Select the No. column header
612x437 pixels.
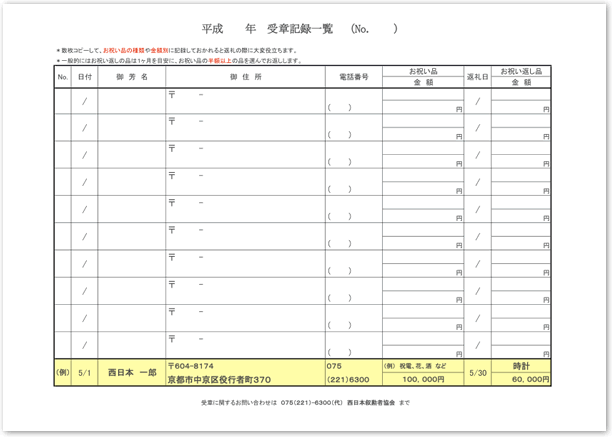[63, 77]
